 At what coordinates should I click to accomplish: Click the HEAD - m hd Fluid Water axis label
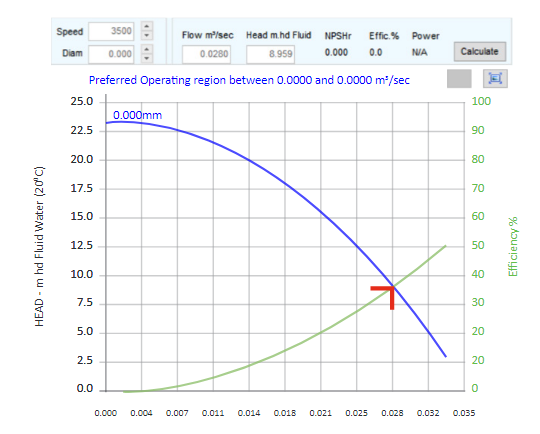coord(39,246)
